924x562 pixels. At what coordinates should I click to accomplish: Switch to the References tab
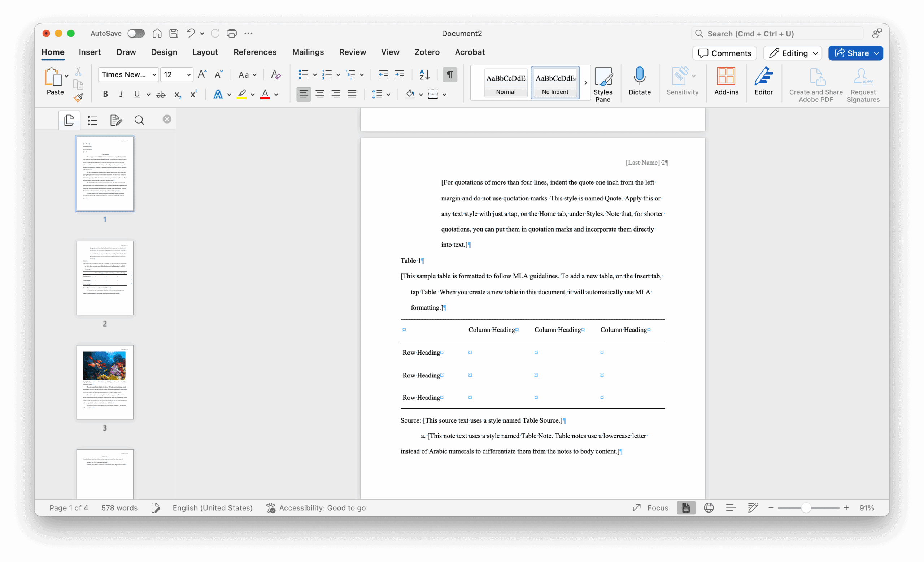(254, 52)
